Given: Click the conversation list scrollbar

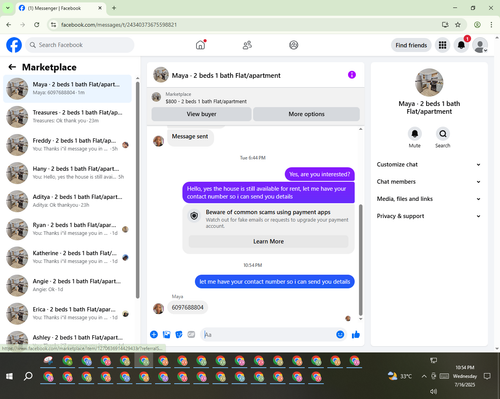Looking at the screenshot, I should tap(138, 190).
